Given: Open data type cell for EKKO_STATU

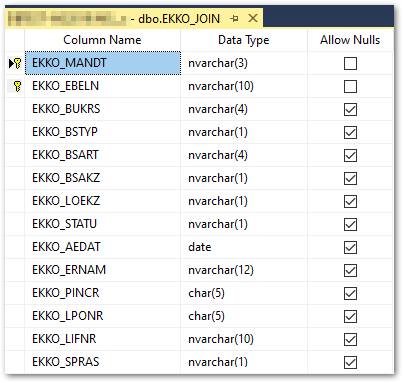Looking at the screenshot, I should [244, 224].
